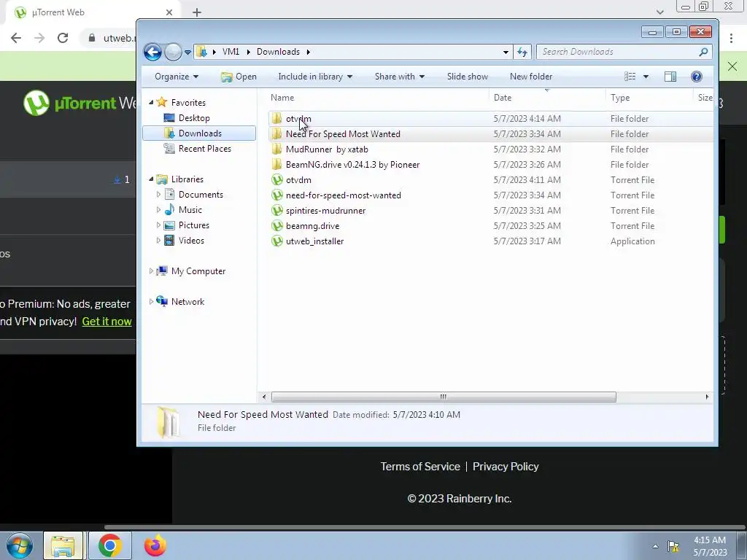Screen dimensions: 747x560
Task: Select the beamng.drive torrent file icon
Action: click(x=276, y=226)
